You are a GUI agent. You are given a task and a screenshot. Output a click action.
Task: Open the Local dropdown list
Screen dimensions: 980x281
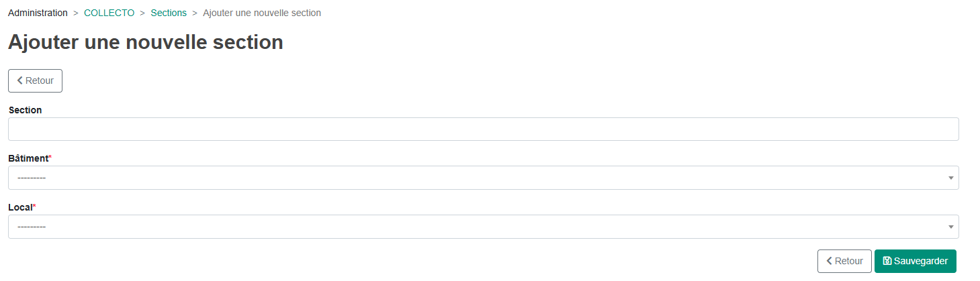(483, 227)
